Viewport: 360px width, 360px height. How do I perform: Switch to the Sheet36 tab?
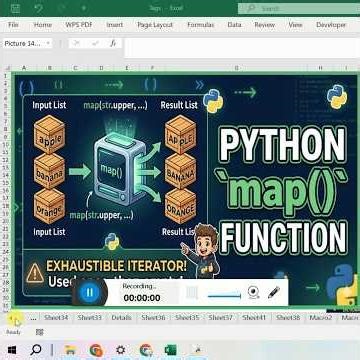tap(153, 318)
